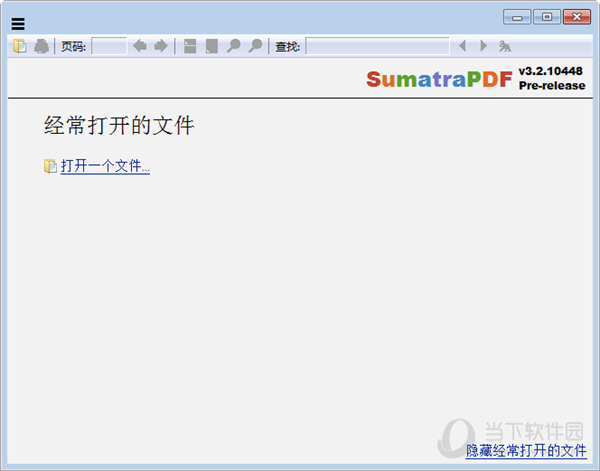Click the SumatraPDF logo
Viewport: 600px width, 471px height.
439,79
